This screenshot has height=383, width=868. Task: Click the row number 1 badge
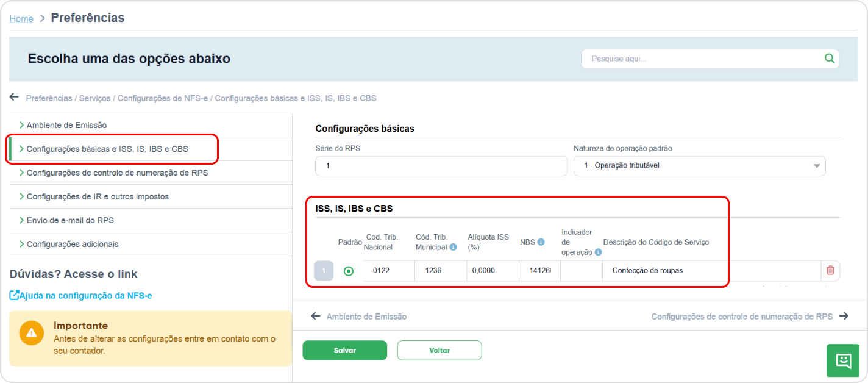tap(324, 271)
